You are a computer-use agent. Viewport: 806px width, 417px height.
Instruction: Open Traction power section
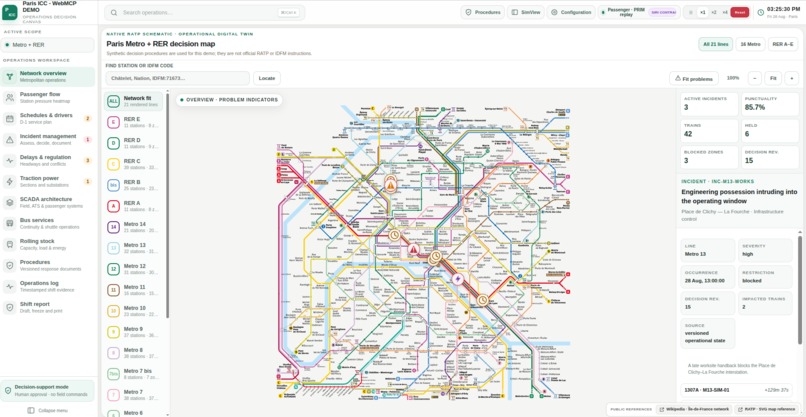[48, 182]
